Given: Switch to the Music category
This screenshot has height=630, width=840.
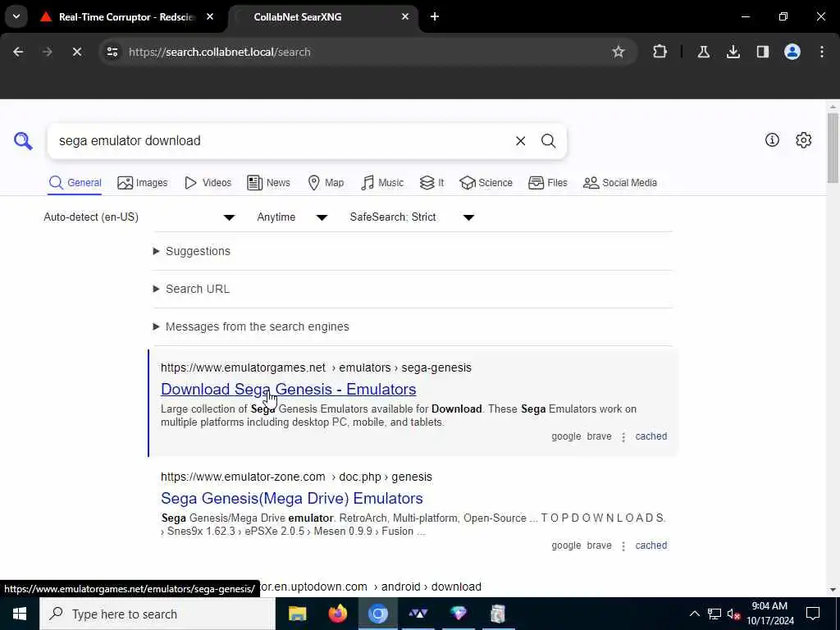Looking at the screenshot, I should pos(382,183).
